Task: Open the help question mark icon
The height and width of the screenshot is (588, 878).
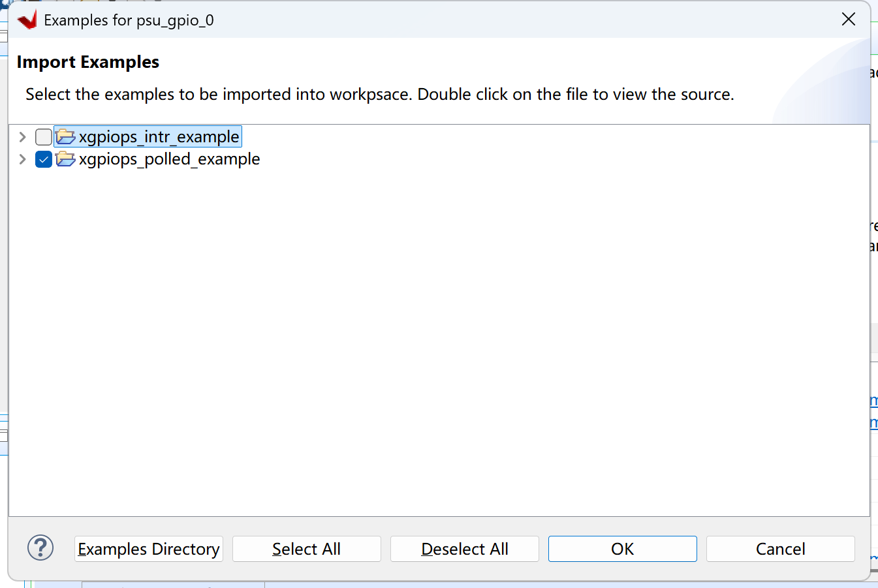Action: tap(40, 548)
